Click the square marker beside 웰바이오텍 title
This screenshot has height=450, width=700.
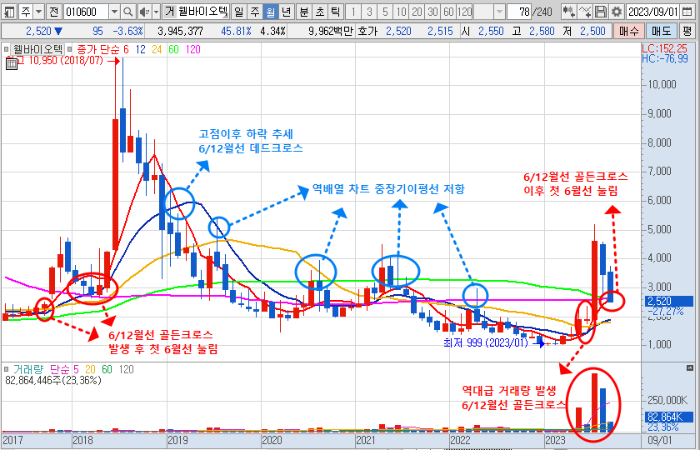[x=6, y=49]
